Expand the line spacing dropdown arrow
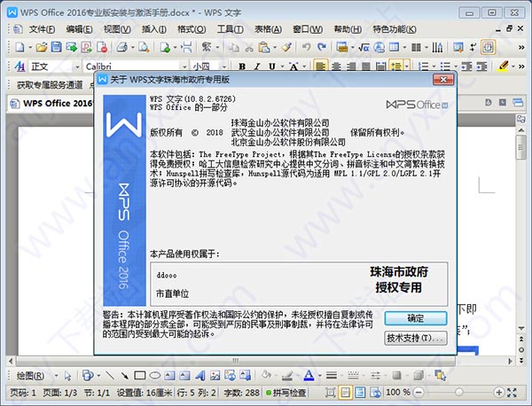 [406, 66]
